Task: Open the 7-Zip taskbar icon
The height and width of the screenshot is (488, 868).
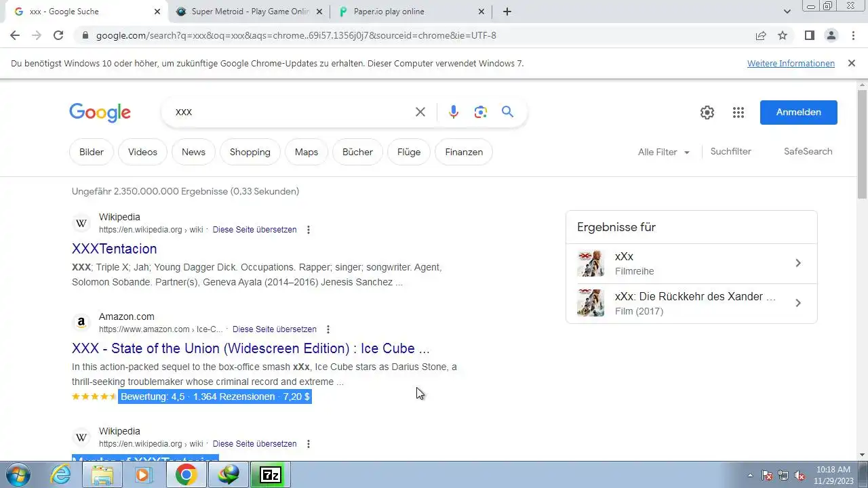Action: coord(271,475)
